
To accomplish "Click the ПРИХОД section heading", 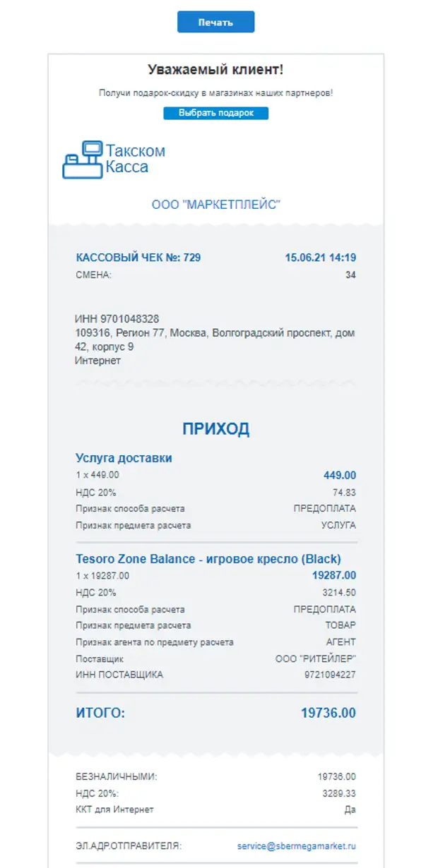I will point(215,429).
